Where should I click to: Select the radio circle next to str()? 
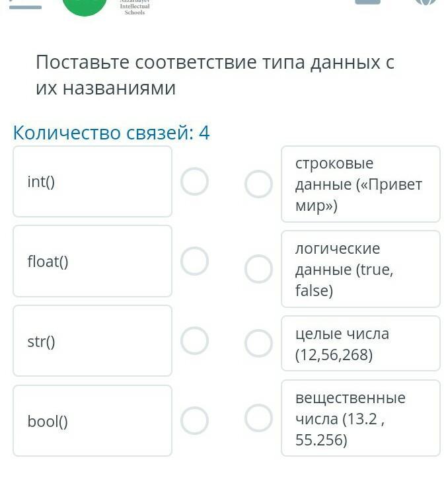click(195, 341)
